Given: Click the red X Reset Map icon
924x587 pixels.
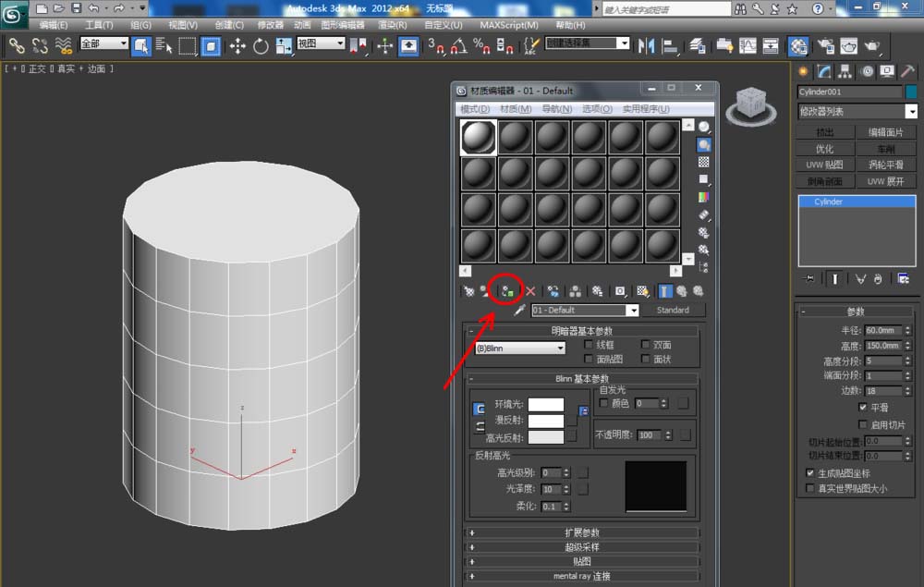Looking at the screenshot, I should click(530, 291).
